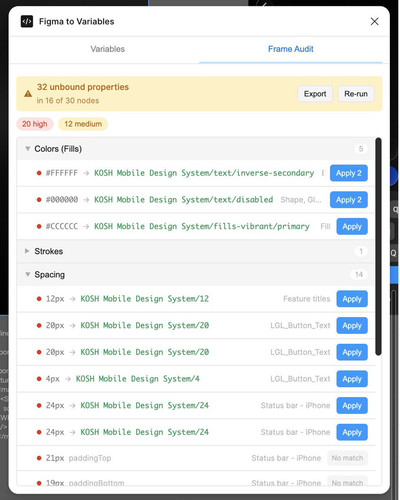Screen dimensions: 400x500
Task: Filter by 12 medium severity badge
Action: [83, 124]
